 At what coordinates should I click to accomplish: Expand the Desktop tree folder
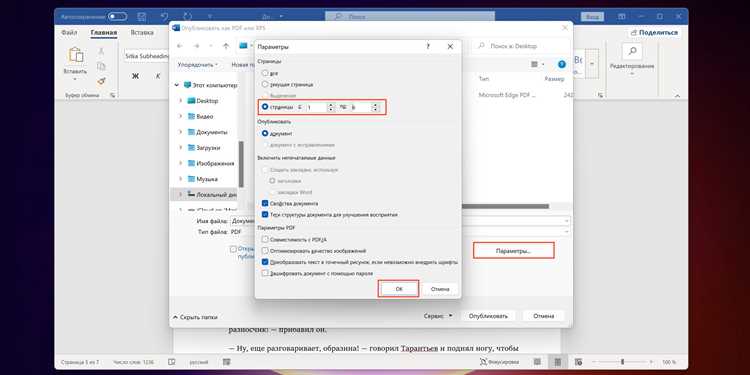(180, 101)
